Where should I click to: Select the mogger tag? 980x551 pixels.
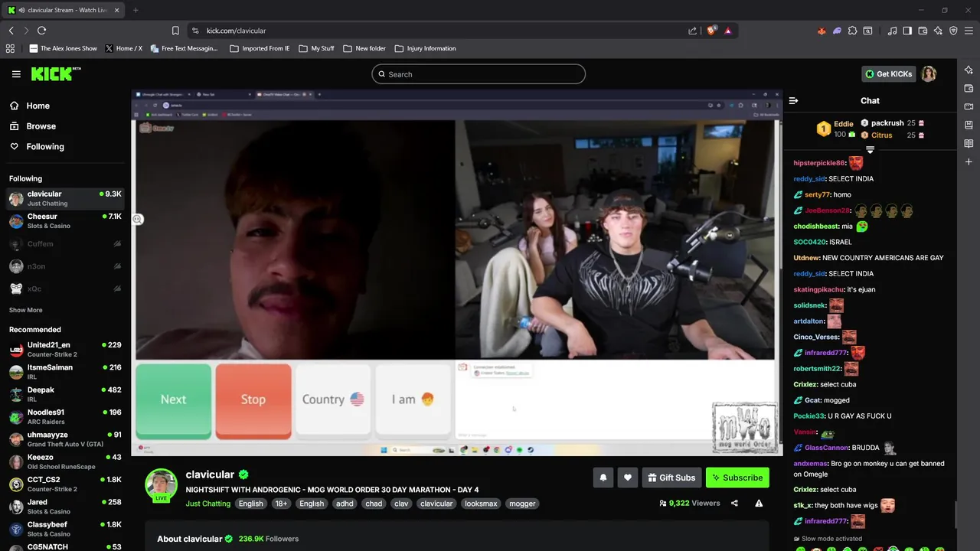tap(522, 504)
